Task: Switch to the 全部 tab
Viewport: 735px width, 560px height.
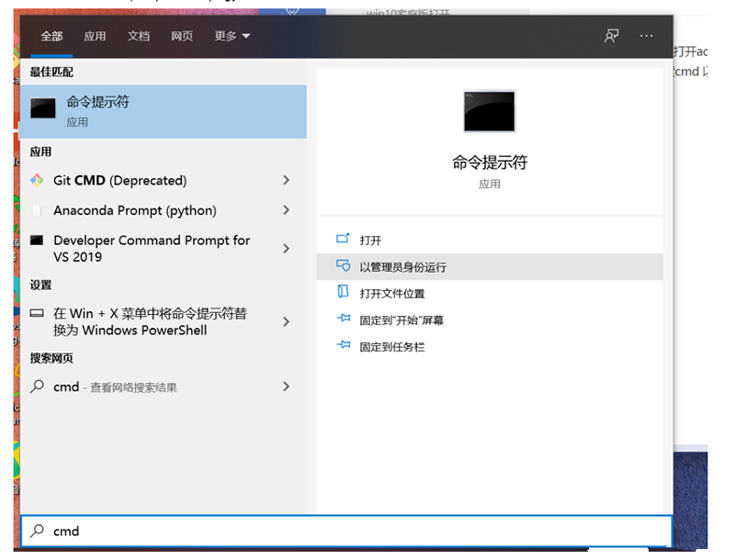Action: point(51,37)
